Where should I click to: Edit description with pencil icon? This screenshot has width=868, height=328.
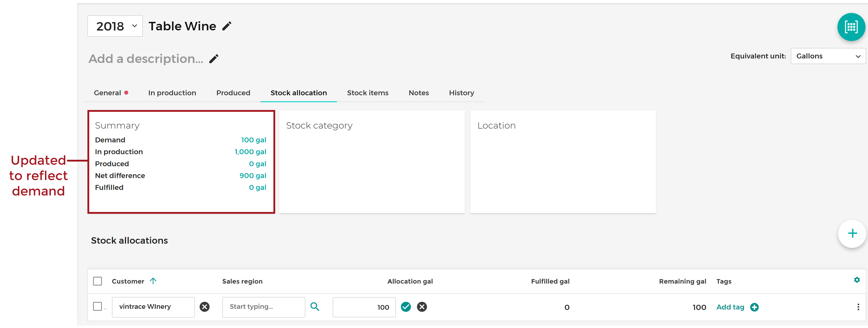tap(214, 59)
